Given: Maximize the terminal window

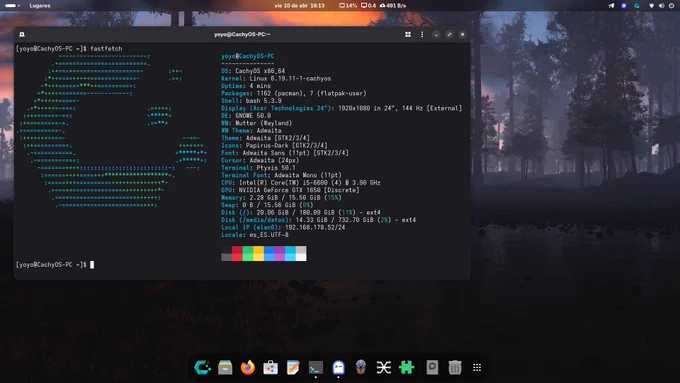Looking at the screenshot, I should pyautogui.click(x=449, y=34).
